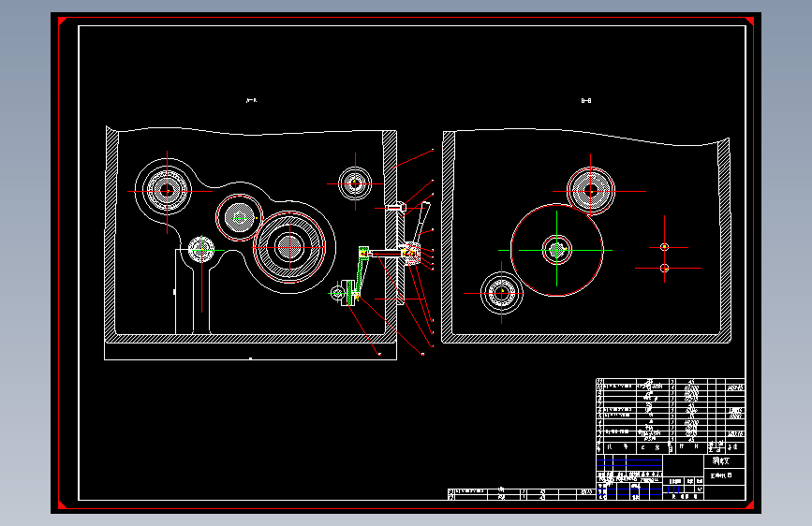
Task: Select the small top-right bearing in A-A view
Action: click(355, 183)
